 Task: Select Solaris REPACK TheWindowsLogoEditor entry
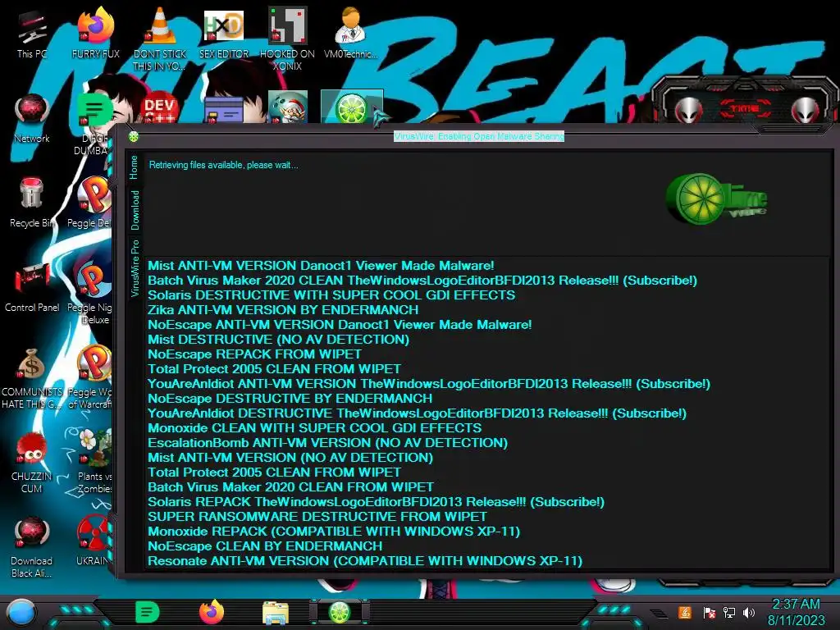376,502
